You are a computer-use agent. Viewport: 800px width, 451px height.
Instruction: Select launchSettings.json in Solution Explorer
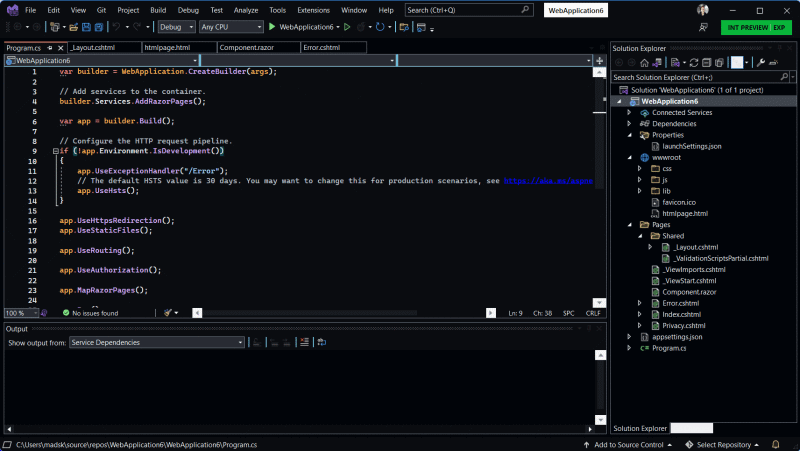tap(691, 146)
